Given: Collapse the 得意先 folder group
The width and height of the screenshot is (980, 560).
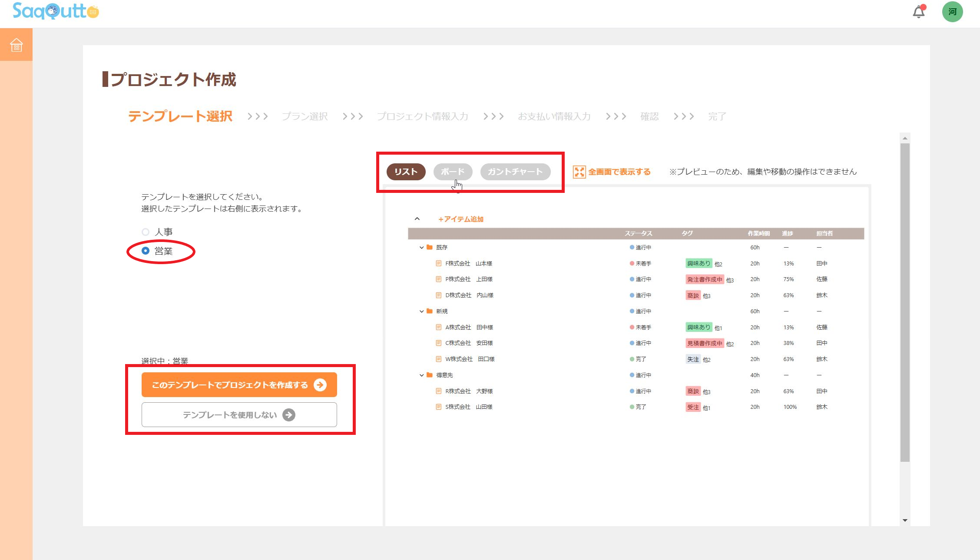Looking at the screenshot, I should pyautogui.click(x=421, y=375).
